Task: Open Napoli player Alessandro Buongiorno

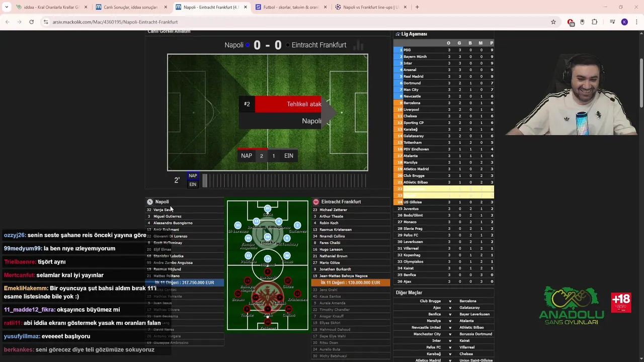Action: [173, 223]
